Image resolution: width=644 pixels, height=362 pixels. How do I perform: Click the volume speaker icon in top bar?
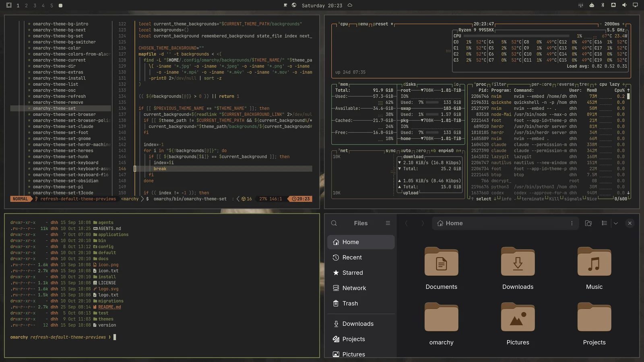point(624,5)
